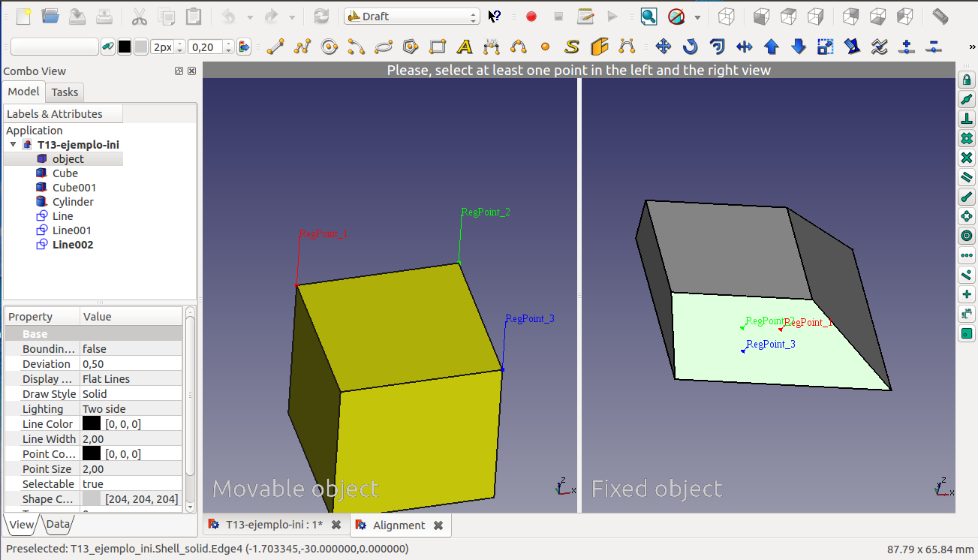This screenshot has width=978, height=560.
Task: Select the Draft Line tool
Action: tap(275, 47)
